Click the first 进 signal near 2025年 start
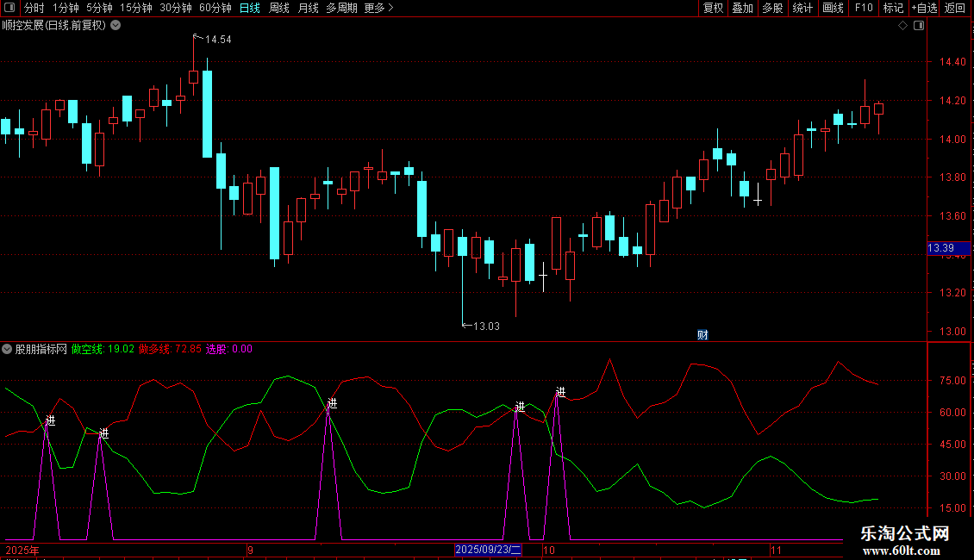The width and height of the screenshot is (974, 560). [x=50, y=421]
